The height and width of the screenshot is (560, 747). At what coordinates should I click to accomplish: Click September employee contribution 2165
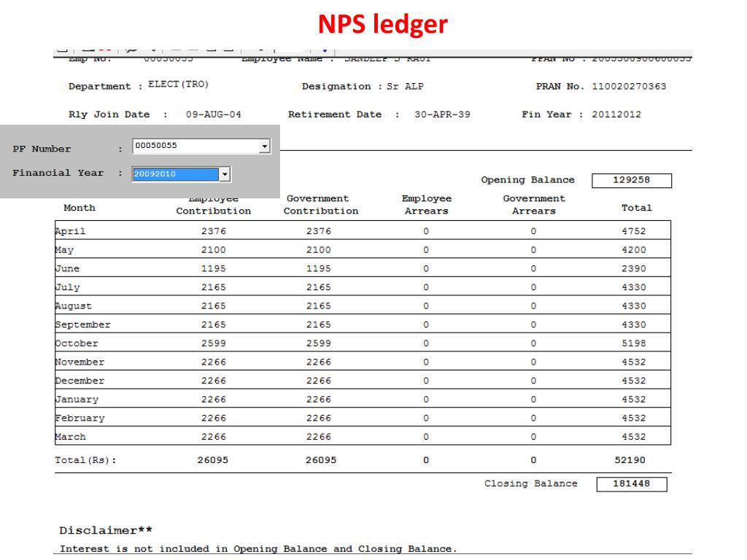(x=214, y=324)
